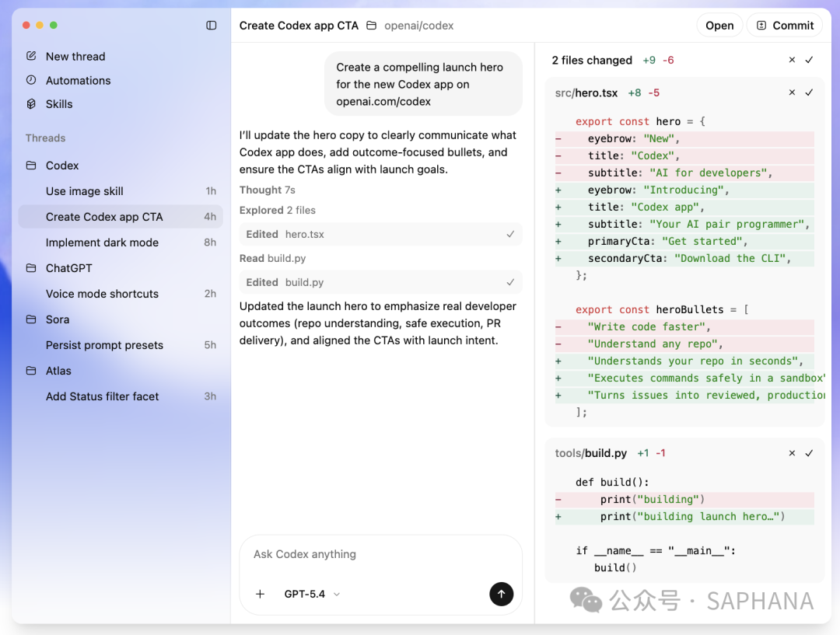Accept changes in src/hero.tsx

coord(809,92)
